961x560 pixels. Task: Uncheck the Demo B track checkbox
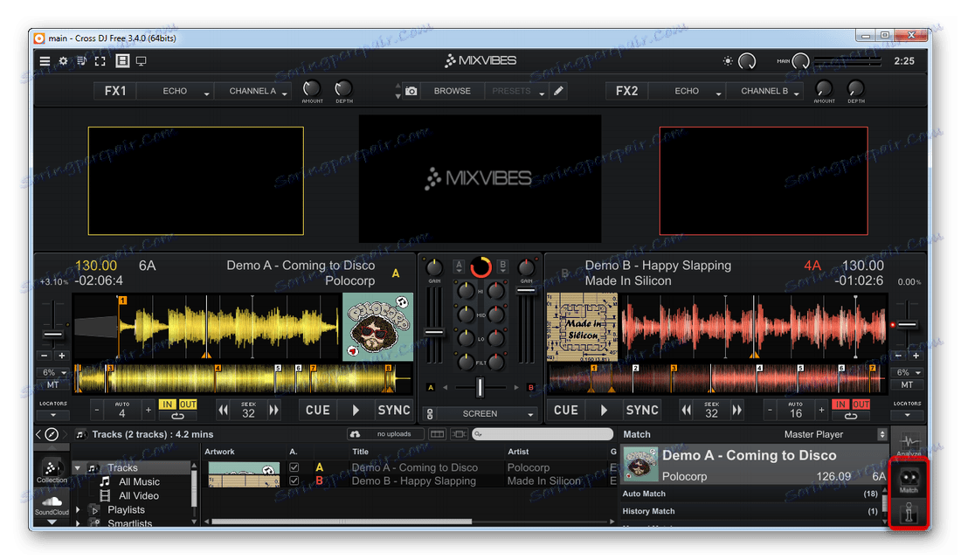click(294, 480)
